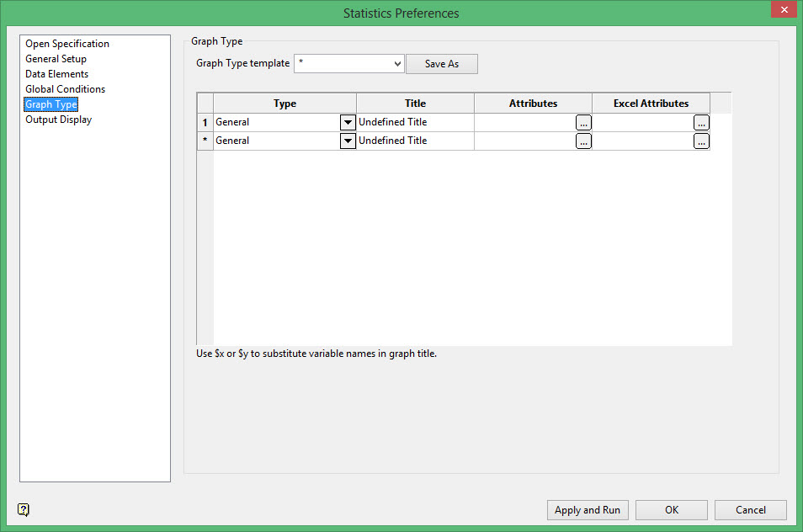Open the Type dropdown in row 1
Image resolution: width=803 pixels, height=532 pixels.
click(x=348, y=123)
